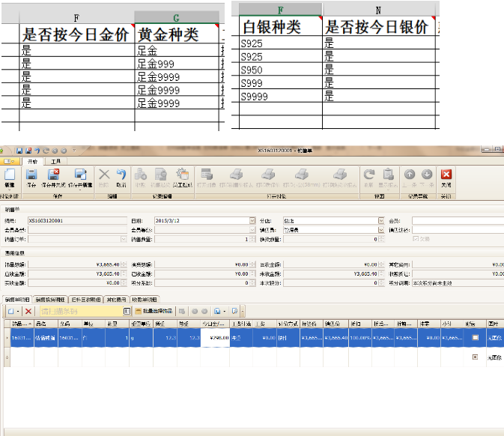Click barcode scan button beside scan field

point(127,311)
